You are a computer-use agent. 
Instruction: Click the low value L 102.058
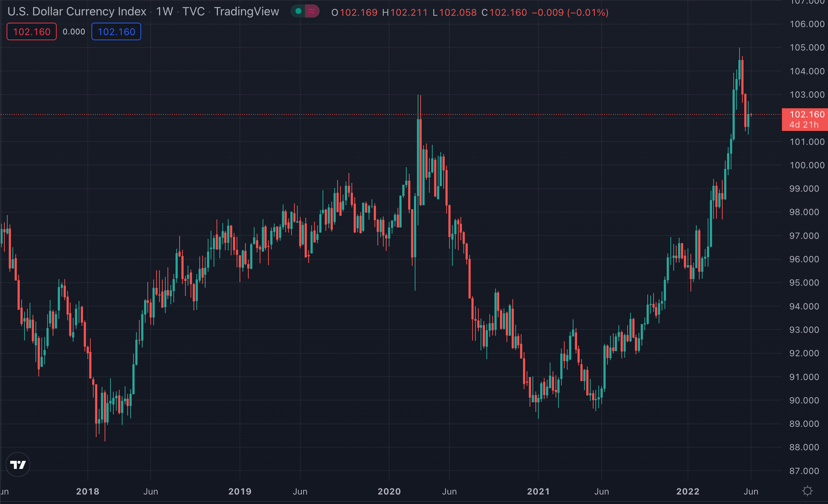coord(455,12)
